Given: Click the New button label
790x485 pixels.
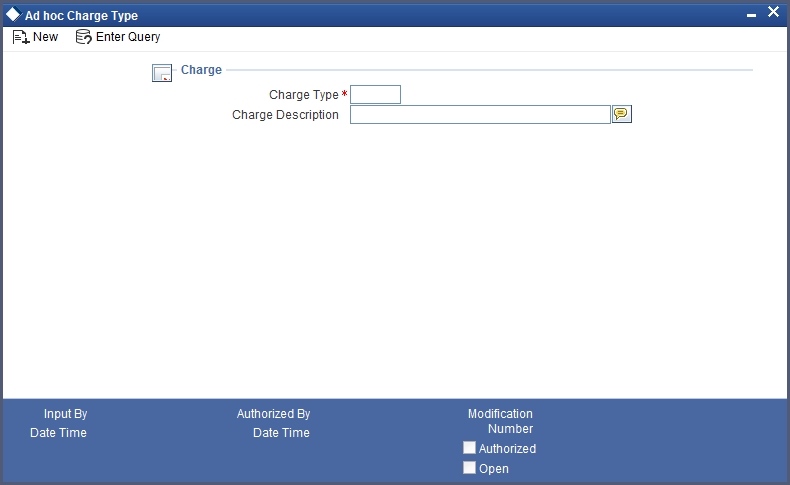Looking at the screenshot, I should pos(45,37).
